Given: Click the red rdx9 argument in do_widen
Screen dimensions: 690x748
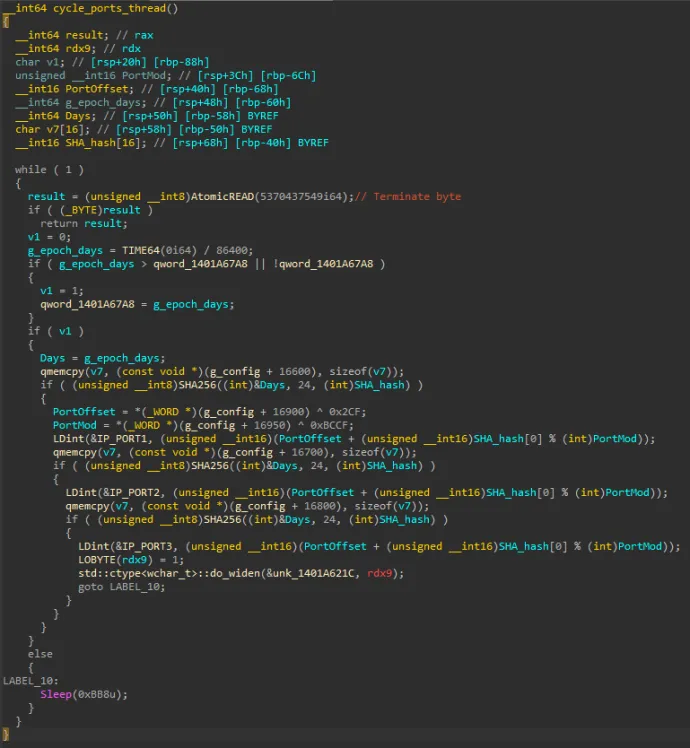Looking at the screenshot, I should point(380,573).
